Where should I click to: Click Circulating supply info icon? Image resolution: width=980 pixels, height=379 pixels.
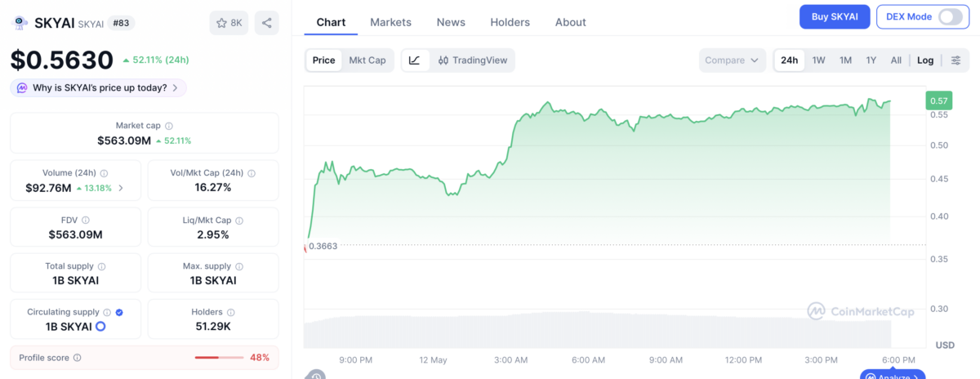107,312
